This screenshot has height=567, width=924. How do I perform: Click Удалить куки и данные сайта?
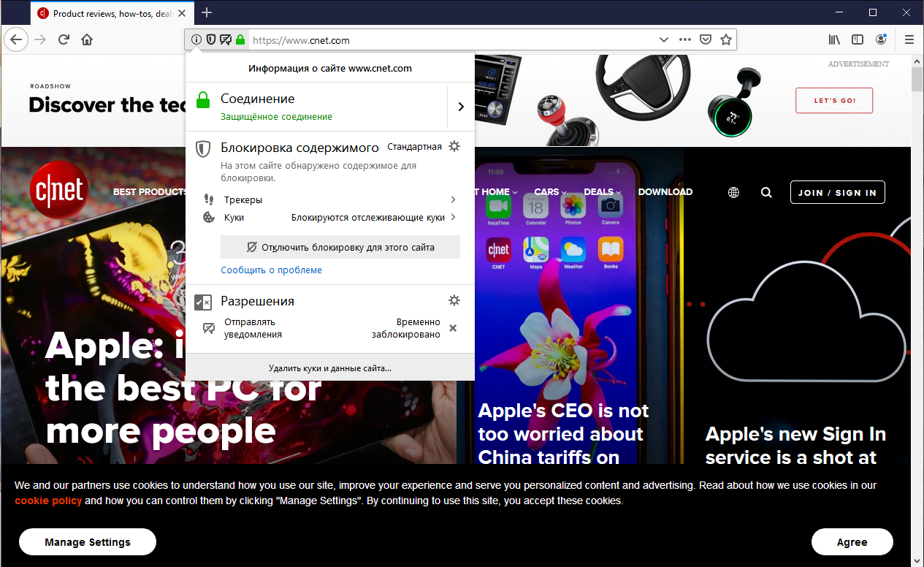[330, 368]
